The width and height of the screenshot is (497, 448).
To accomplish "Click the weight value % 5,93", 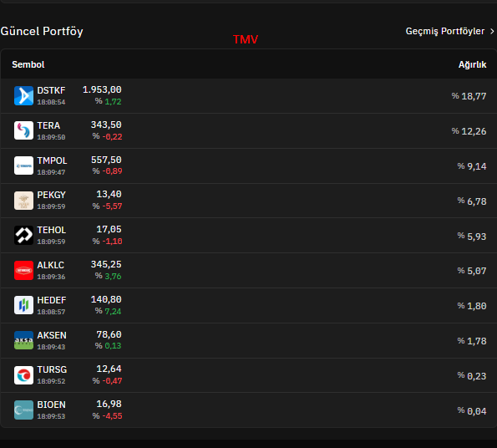I will (472, 237).
